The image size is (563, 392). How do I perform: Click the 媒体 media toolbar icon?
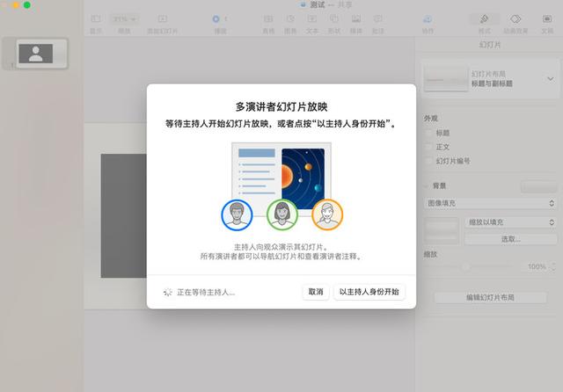pos(355,19)
